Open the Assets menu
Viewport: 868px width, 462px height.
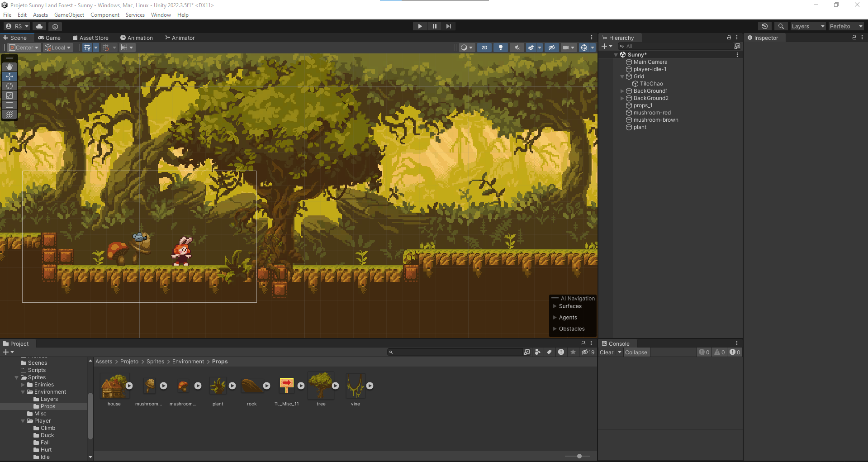[x=40, y=15]
